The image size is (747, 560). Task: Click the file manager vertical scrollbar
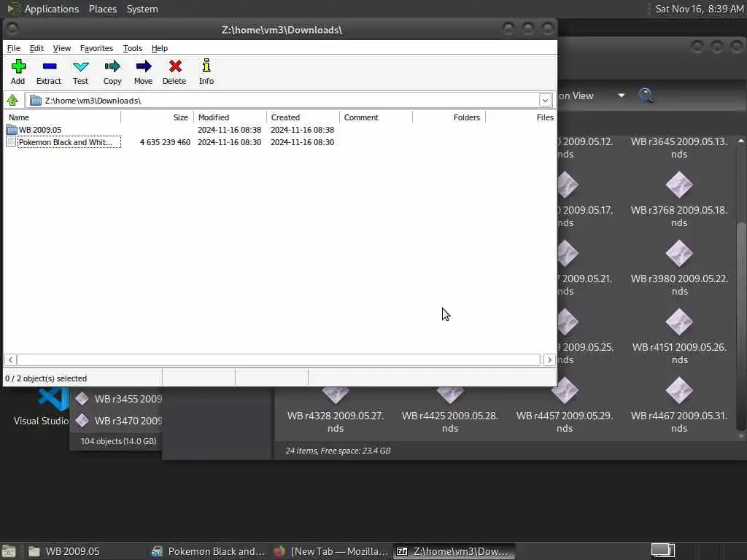click(x=741, y=326)
